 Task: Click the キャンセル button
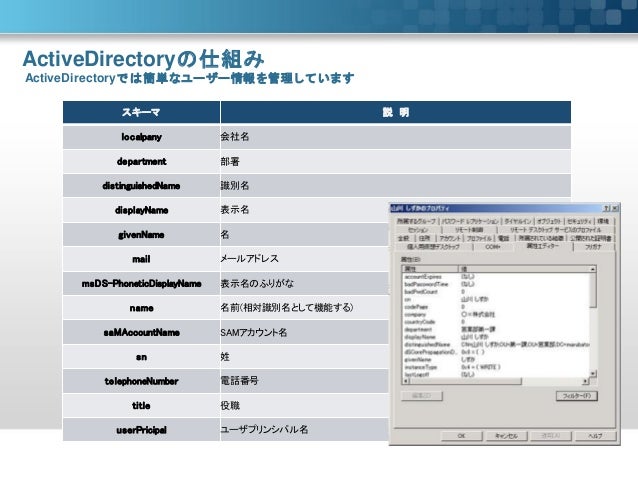pos(506,435)
